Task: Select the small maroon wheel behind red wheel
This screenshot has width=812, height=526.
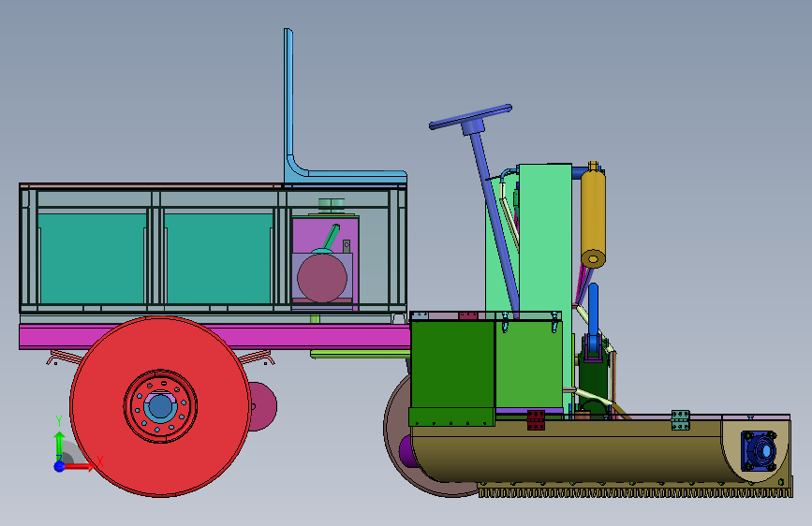Action: [x=263, y=406]
